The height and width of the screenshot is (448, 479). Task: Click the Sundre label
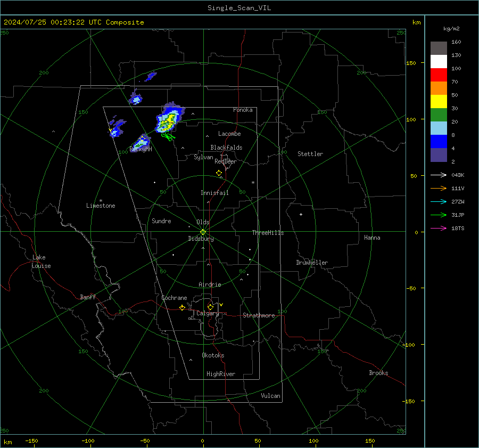[x=161, y=221]
